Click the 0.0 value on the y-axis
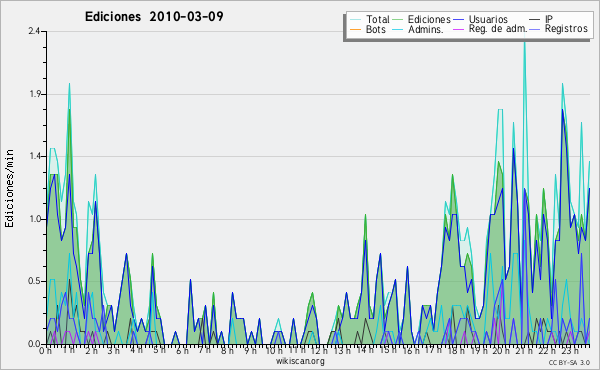 [35, 344]
